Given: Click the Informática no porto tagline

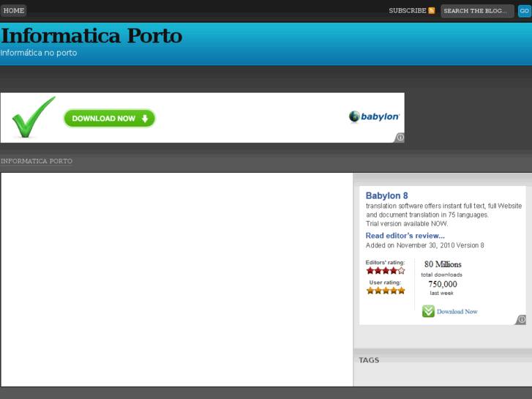Looking at the screenshot, I should 39,53.
